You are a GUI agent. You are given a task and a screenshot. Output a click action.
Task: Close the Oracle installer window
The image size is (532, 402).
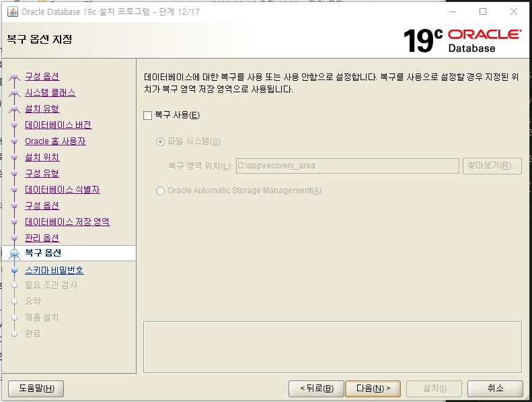point(514,11)
